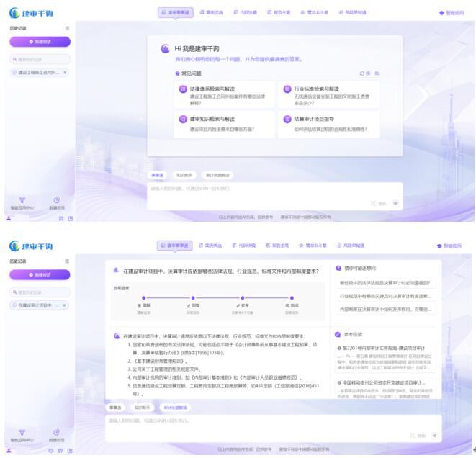Open reference 中国移动贵州公司资本开支建设项目审计
The width and height of the screenshot is (476, 458).
point(385,388)
